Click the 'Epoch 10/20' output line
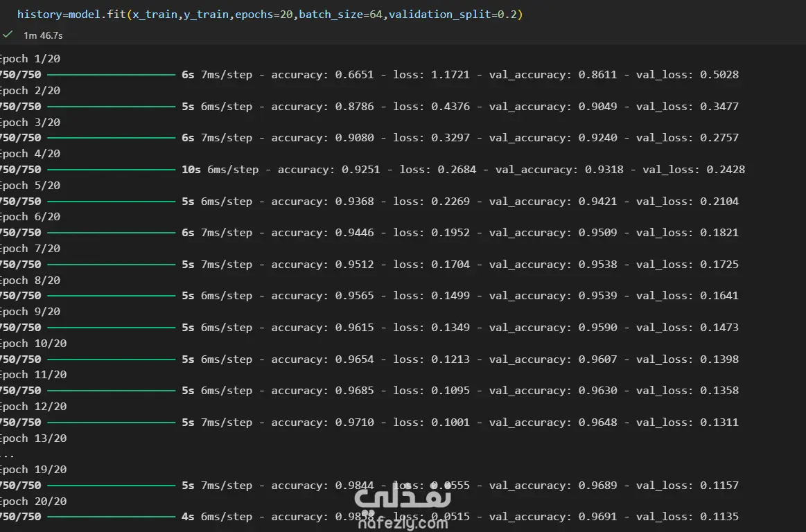The image size is (806, 532). pyautogui.click(x=33, y=344)
